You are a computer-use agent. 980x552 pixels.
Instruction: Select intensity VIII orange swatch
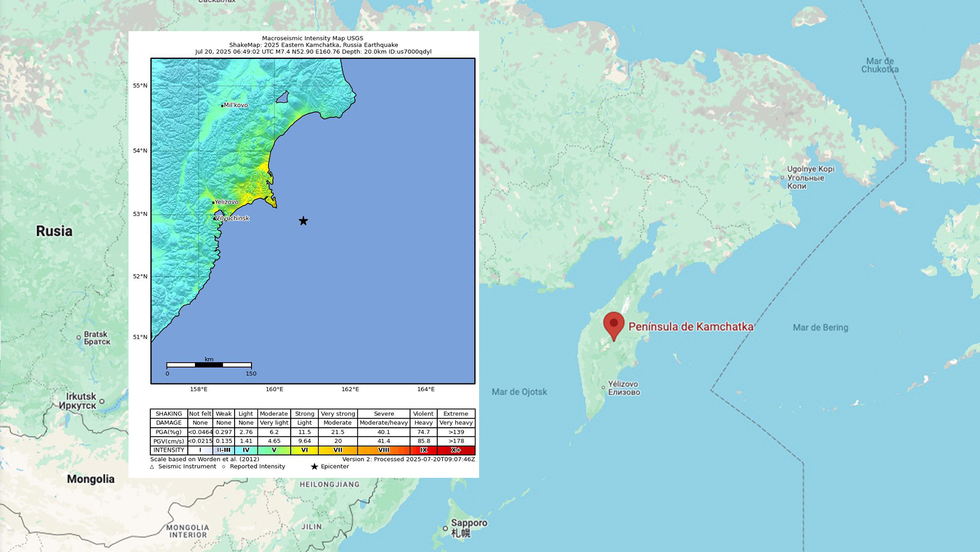pos(383,450)
